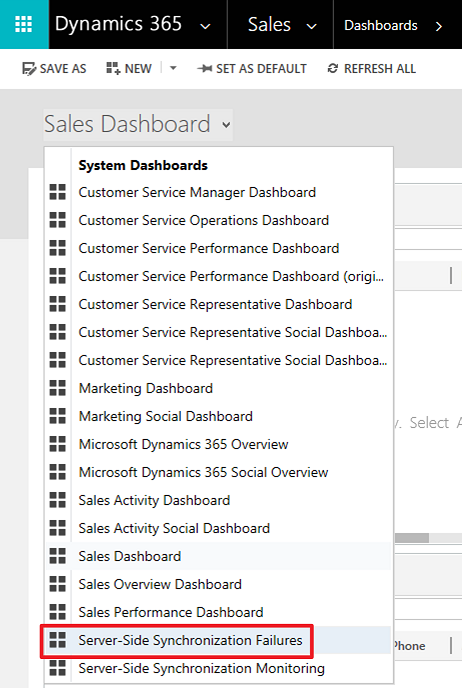Click Refresh All
462x688 pixels.
tap(371, 69)
